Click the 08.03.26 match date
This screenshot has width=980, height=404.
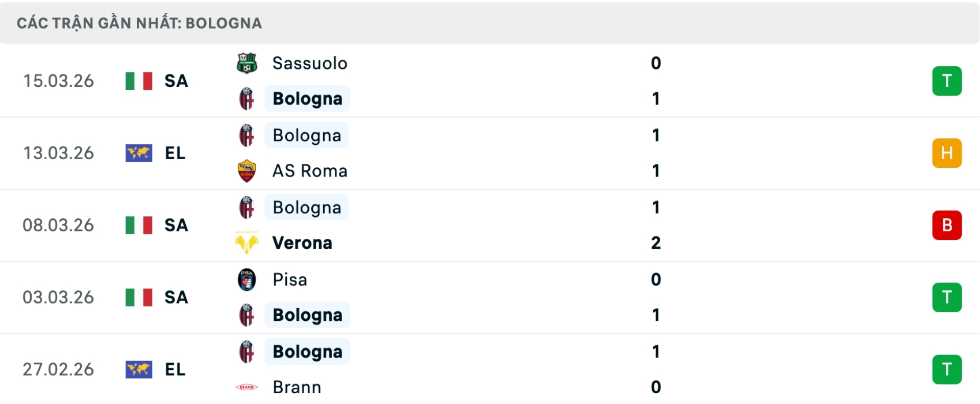click(x=58, y=225)
